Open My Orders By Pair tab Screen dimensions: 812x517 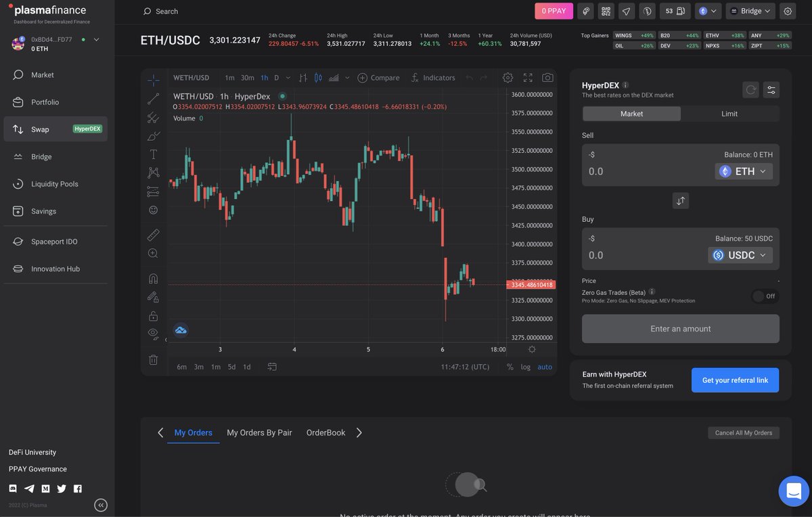[259, 432]
